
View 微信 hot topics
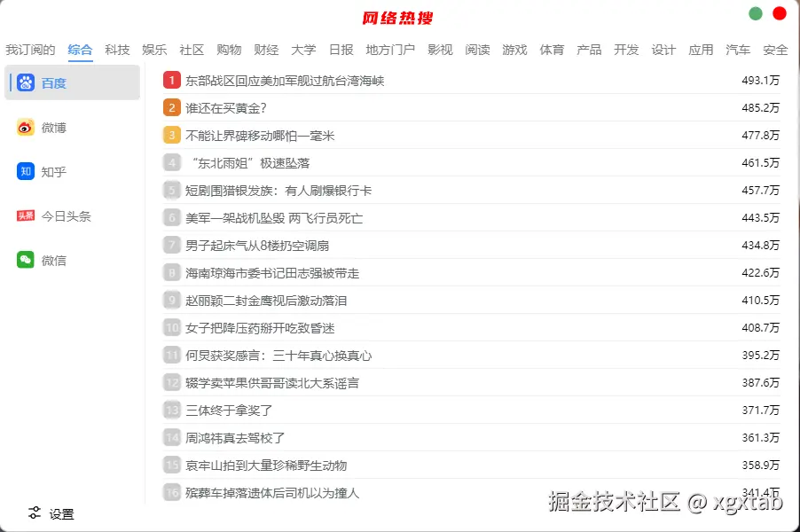53,260
